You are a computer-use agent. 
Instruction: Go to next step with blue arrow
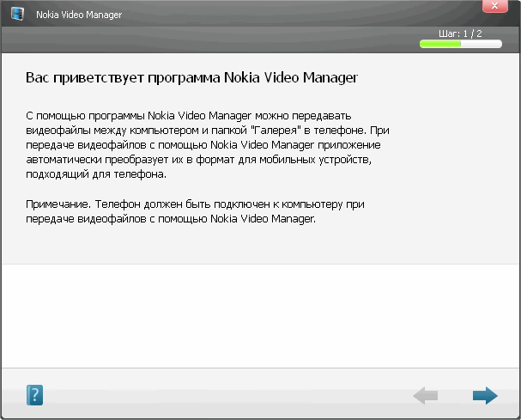click(x=485, y=395)
